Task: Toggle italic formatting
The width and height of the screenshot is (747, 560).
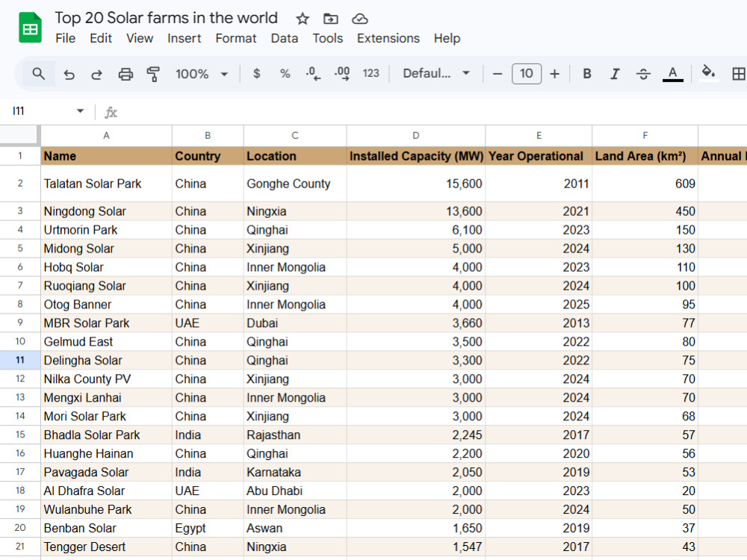Action: coord(615,74)
